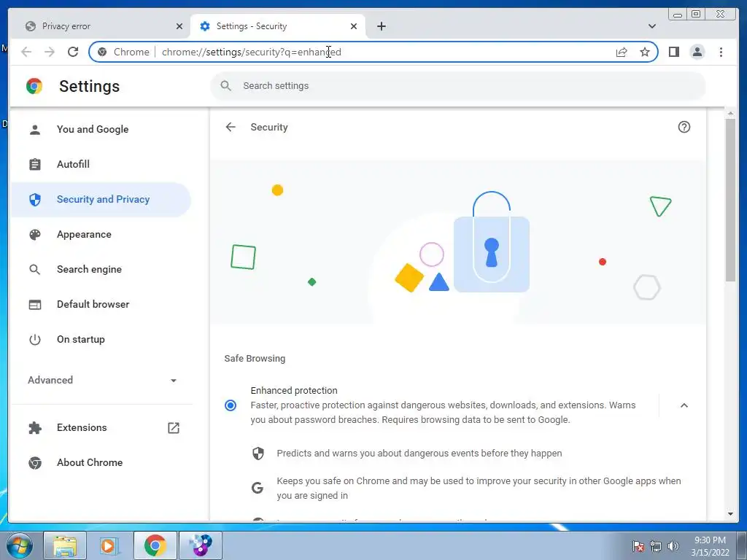Expand the Advanced settings section
The height and width of the screenshot is (560, 747).
pyautogui.click(x=101, y=380)
